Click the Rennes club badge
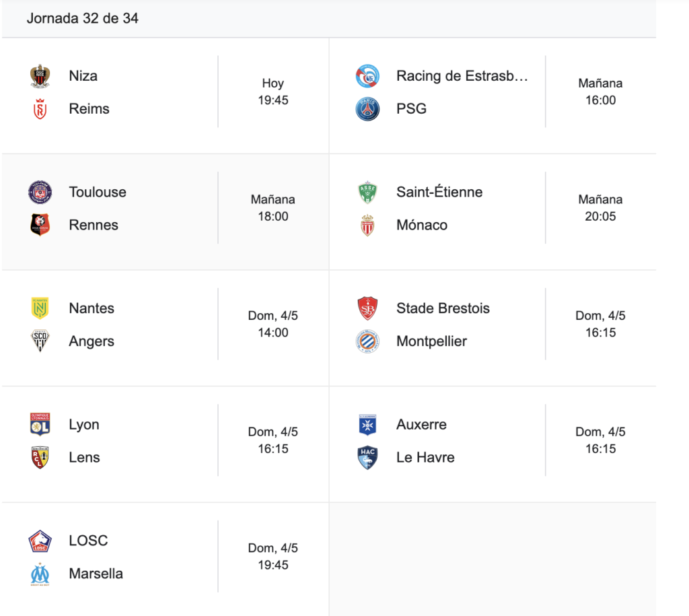This screenshot has height=616, width=689. (40, 225)
